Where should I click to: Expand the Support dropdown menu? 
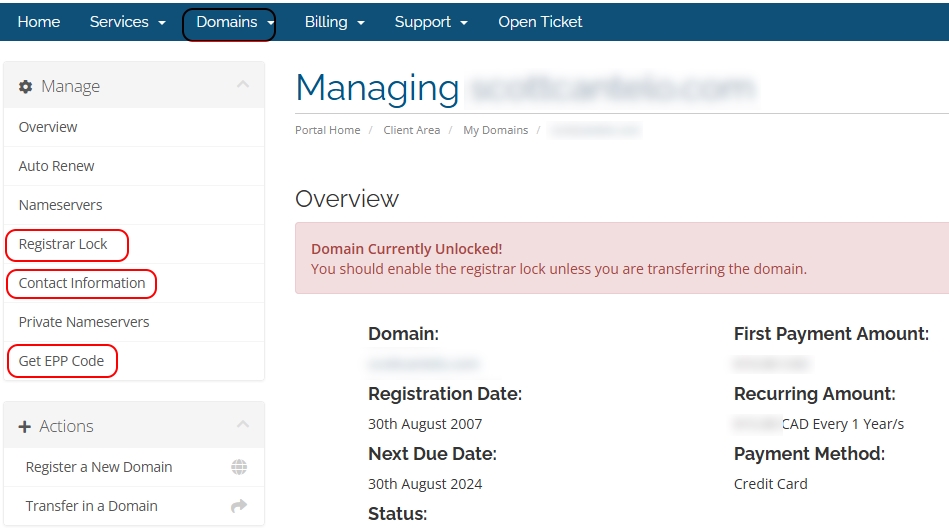(x=431, y=22)
